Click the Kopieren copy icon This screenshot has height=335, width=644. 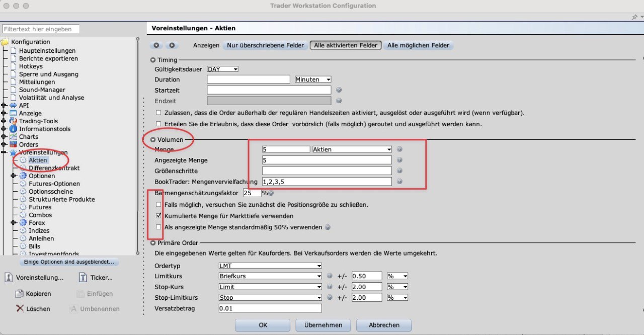19,294
